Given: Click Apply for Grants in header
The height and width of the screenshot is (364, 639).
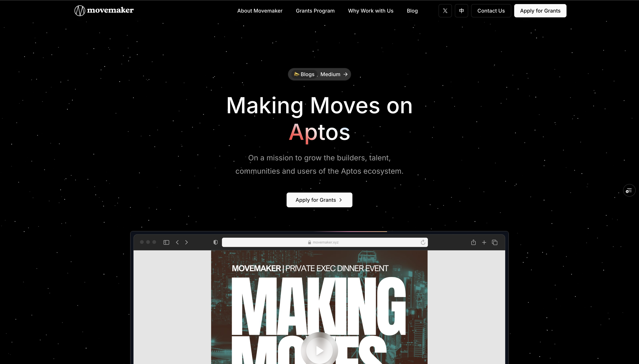Looking at the screenshot, I should coord(540,11).
